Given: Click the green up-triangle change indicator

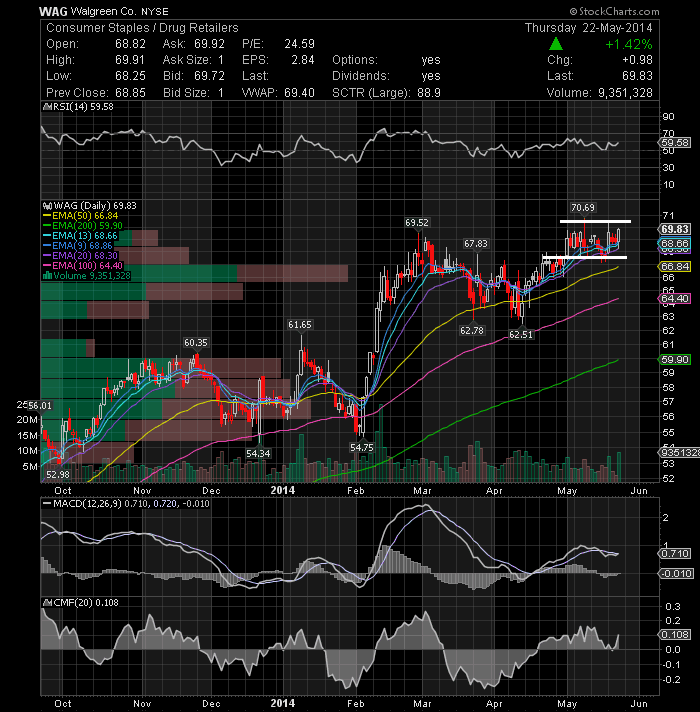Looking at the screenshot, I should [x=556, y=44].
